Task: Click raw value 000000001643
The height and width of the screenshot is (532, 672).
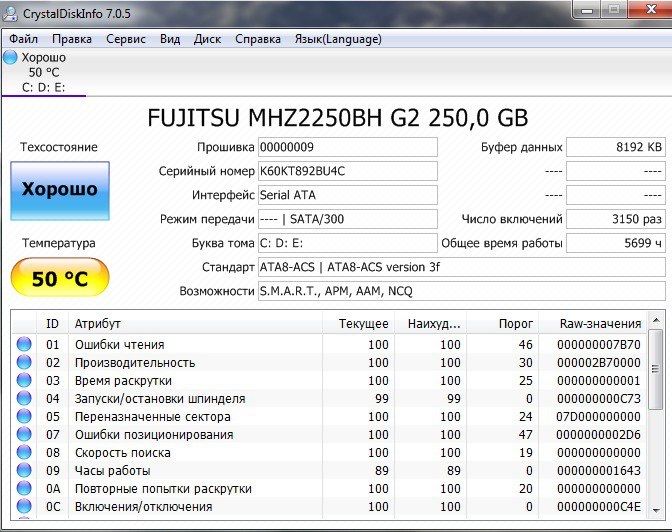Action: [599, 471]
